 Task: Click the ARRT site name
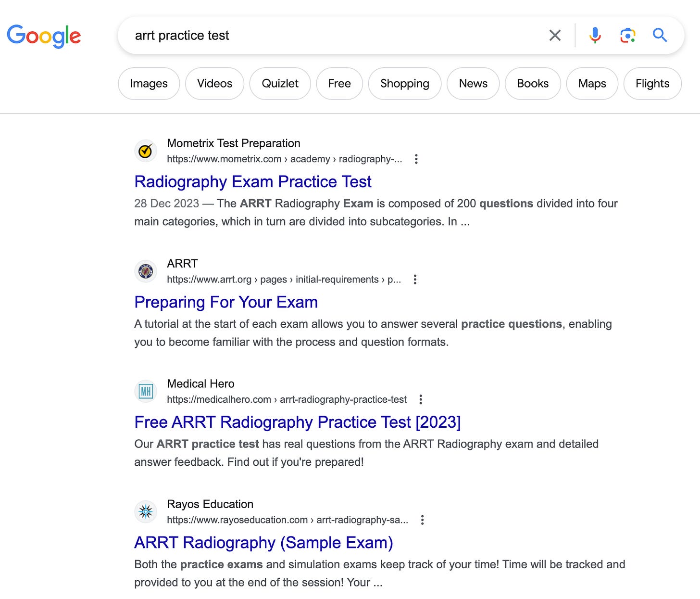tap(182, 264)
